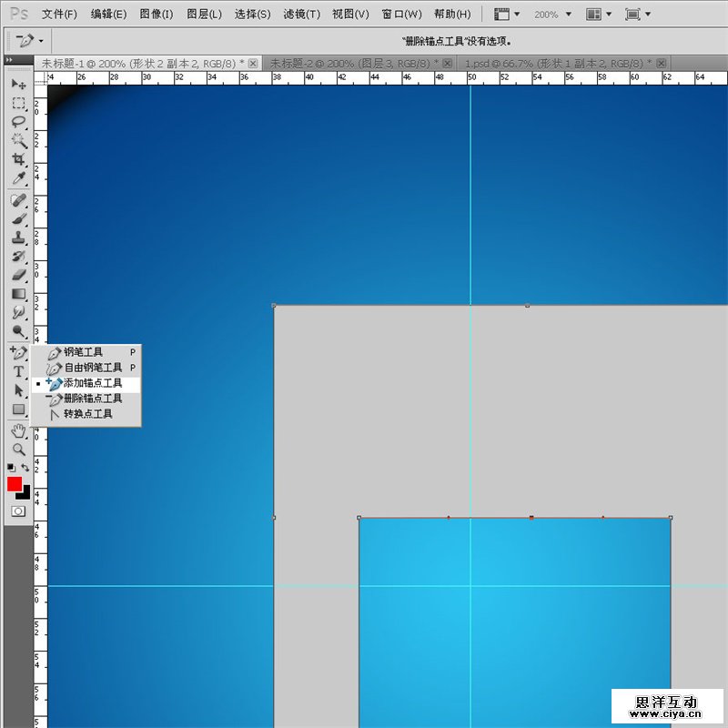
Task: Reset to default foreground/background colors
Action: (x=10, y=468)
